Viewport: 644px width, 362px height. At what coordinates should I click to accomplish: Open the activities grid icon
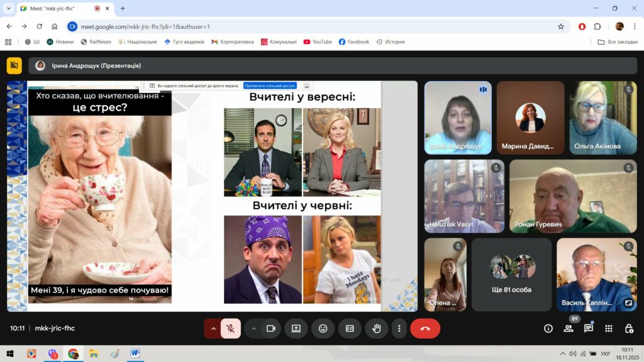point(609,328)
